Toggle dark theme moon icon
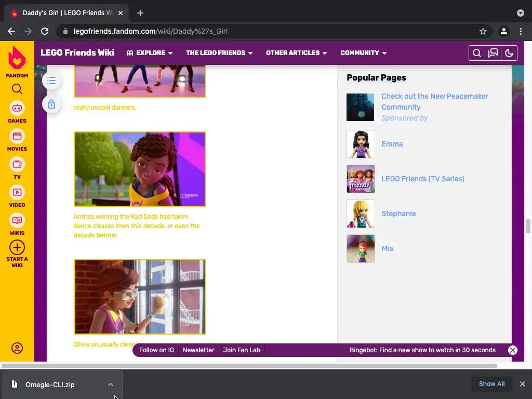This screenshot has height=399, width=532. 509,53
